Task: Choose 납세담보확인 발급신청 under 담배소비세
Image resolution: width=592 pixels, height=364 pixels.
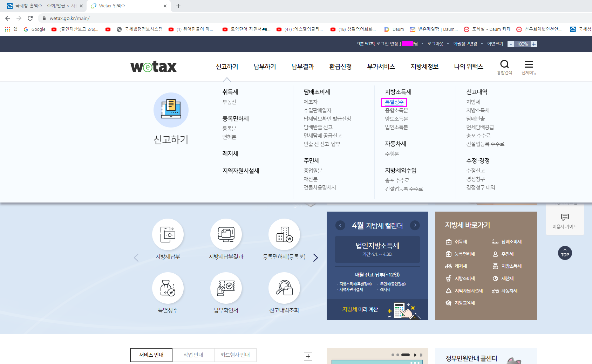Action: tap(327, 119)
